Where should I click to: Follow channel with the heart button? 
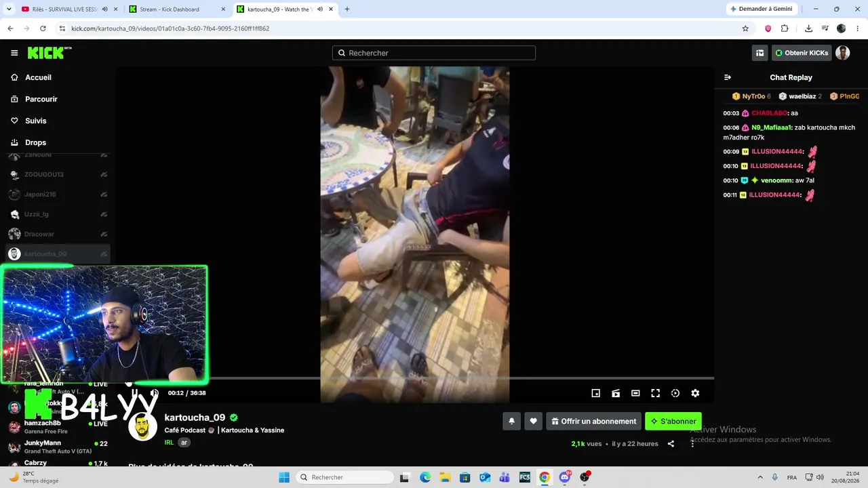point(533,421)
